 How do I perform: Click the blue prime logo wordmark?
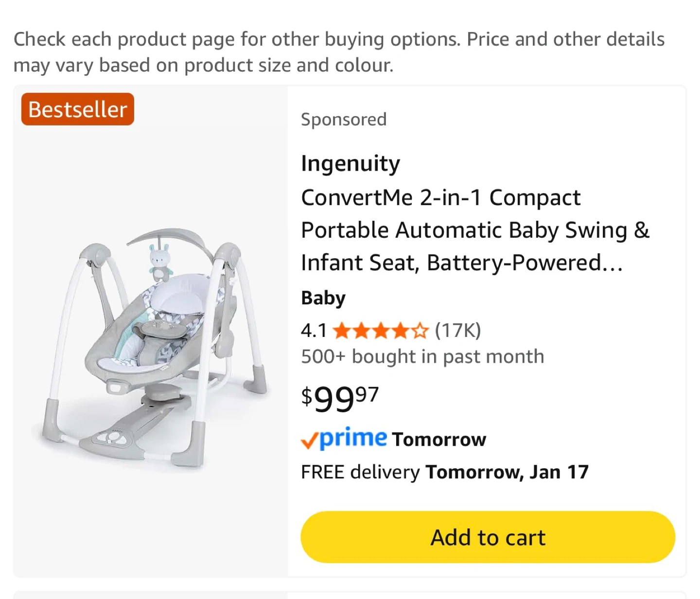click(x=353, y=438)
